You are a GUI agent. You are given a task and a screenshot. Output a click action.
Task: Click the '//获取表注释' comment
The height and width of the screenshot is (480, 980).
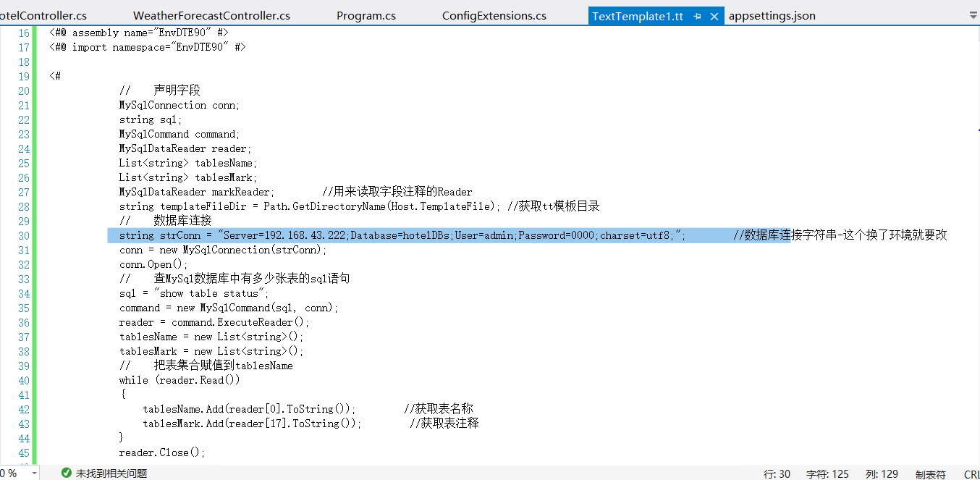(x=444, y=424)
